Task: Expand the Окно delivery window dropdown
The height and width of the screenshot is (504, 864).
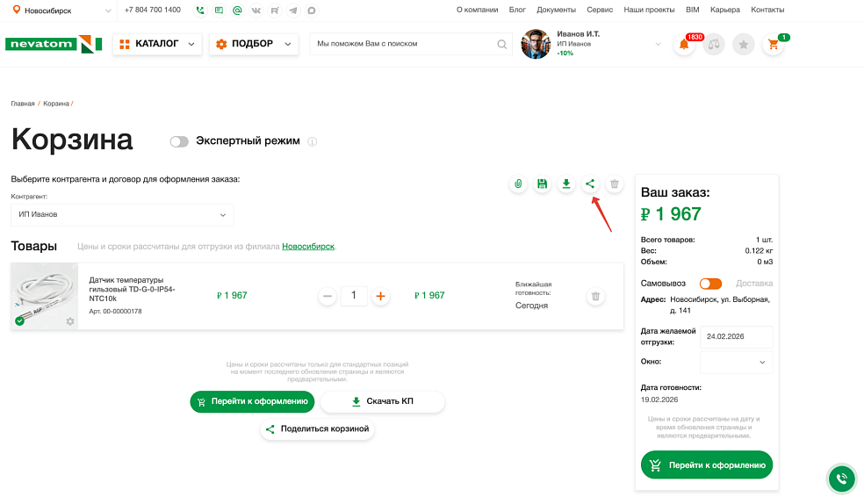Action: 736,362
